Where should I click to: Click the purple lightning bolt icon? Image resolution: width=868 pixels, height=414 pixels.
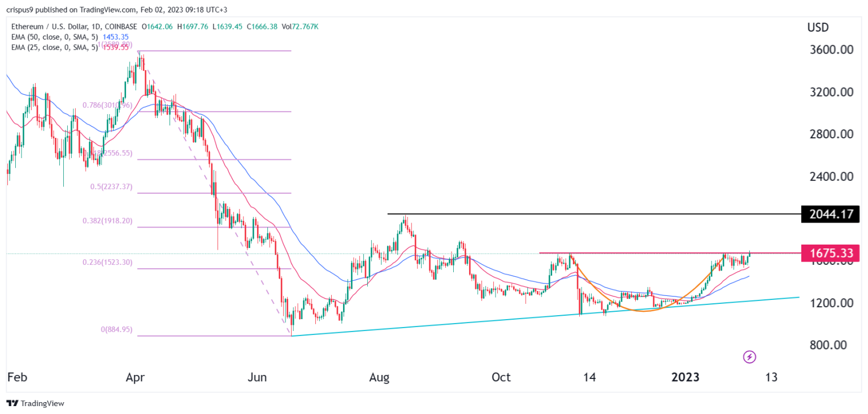[x=749, y=357]
